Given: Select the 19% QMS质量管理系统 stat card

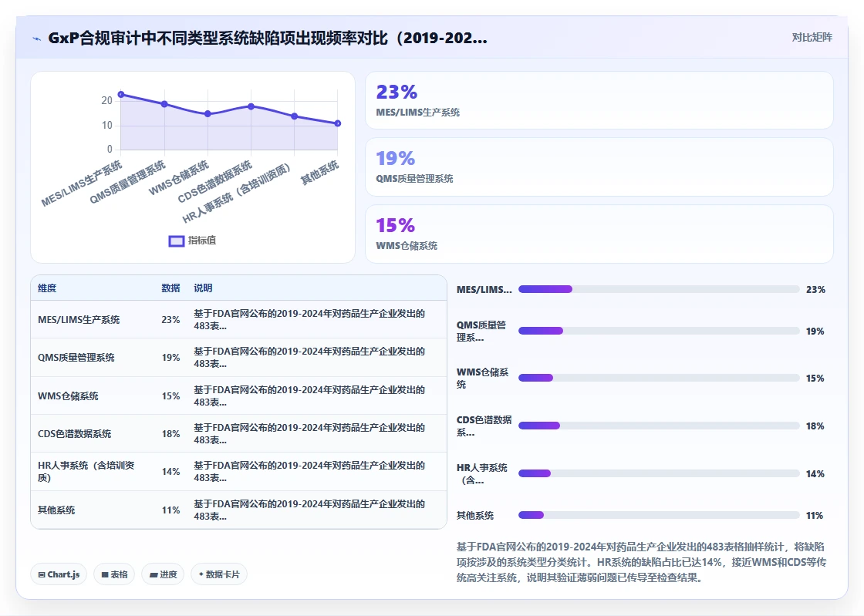Looking at the screenshot, I should 599,167.
